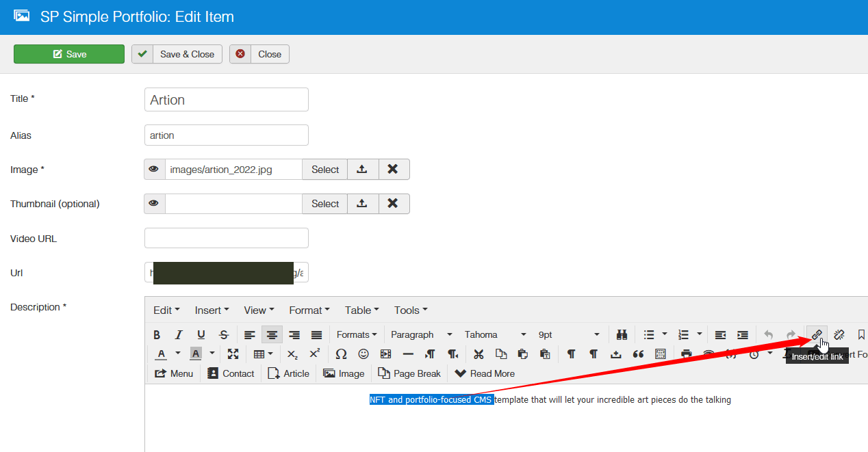Click the Save & Close button
Screen dimensions: 868x452
click(177, 54)
